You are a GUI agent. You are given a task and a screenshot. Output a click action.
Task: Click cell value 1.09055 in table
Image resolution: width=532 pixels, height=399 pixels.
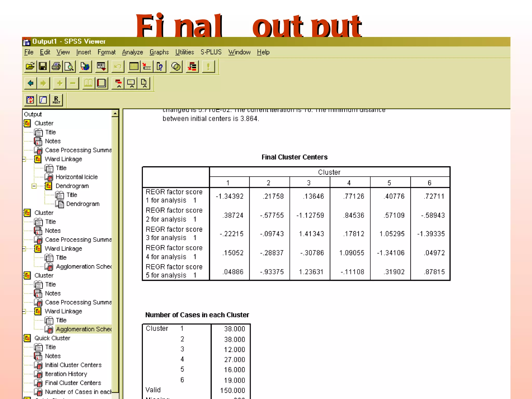352,253
